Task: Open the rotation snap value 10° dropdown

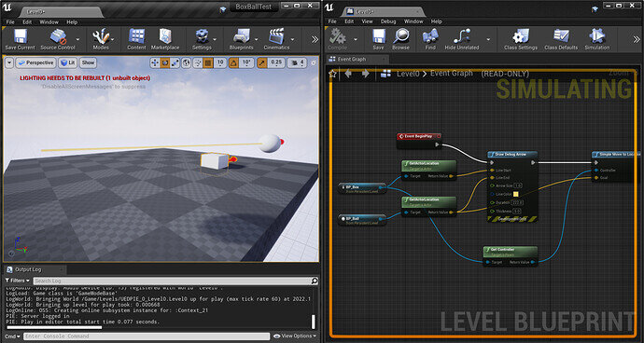Action: (x=246, y=62)
